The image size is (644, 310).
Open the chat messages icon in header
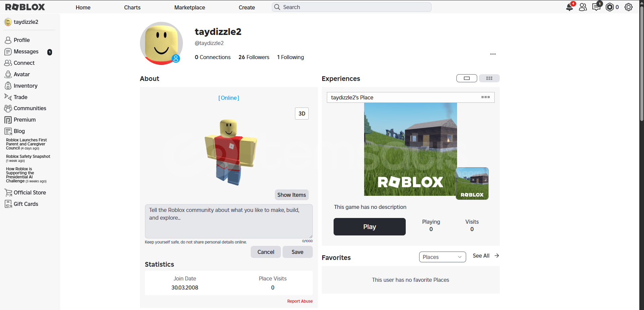click(x=596, y=7)
